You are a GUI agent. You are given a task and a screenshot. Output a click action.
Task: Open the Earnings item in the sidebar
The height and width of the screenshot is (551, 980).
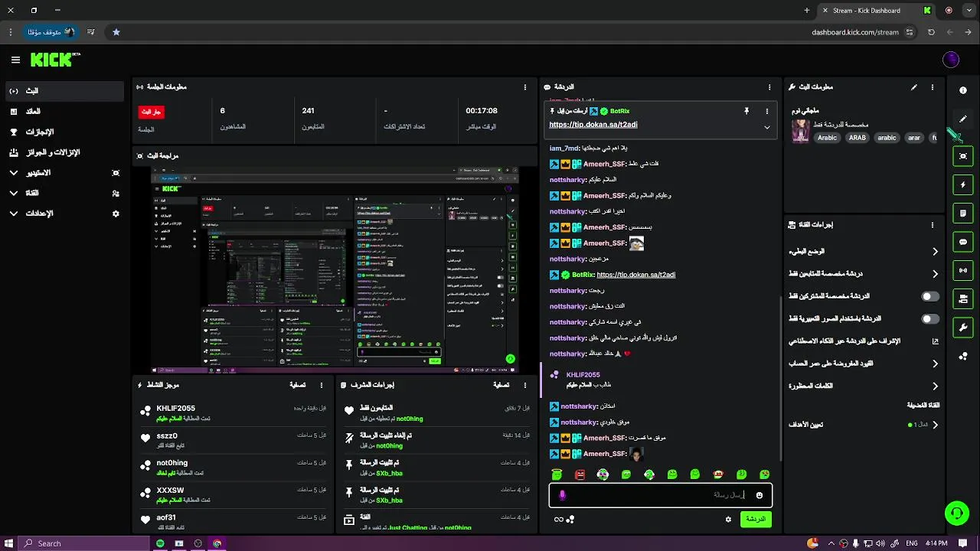pyautogui.click(x=64, y=112)
